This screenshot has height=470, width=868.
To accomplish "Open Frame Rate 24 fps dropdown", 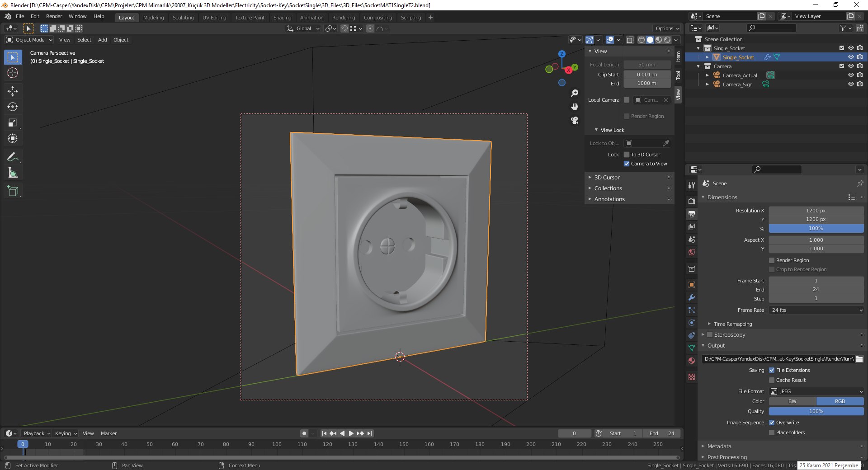I will tap(816, 310).
